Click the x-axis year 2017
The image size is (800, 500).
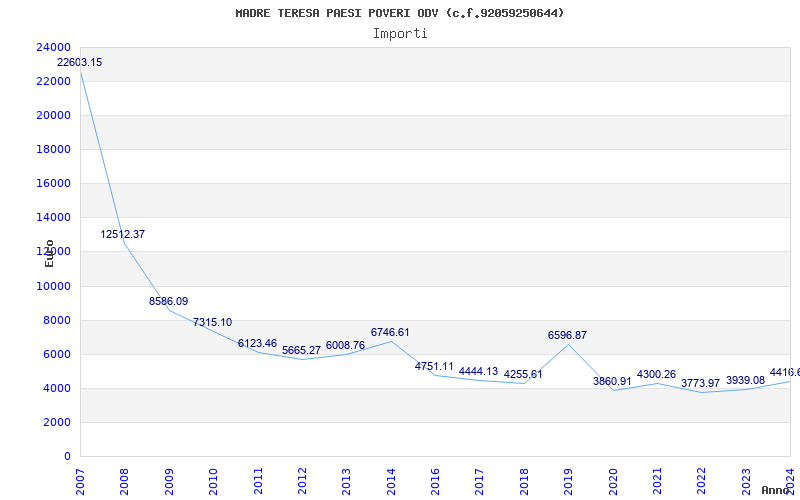[480, 481]
